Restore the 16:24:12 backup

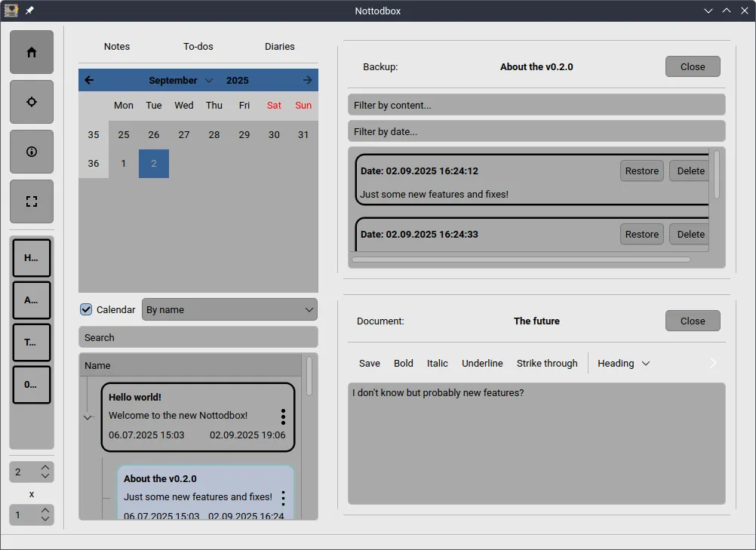pyautogui.click(x=642, y=171)
